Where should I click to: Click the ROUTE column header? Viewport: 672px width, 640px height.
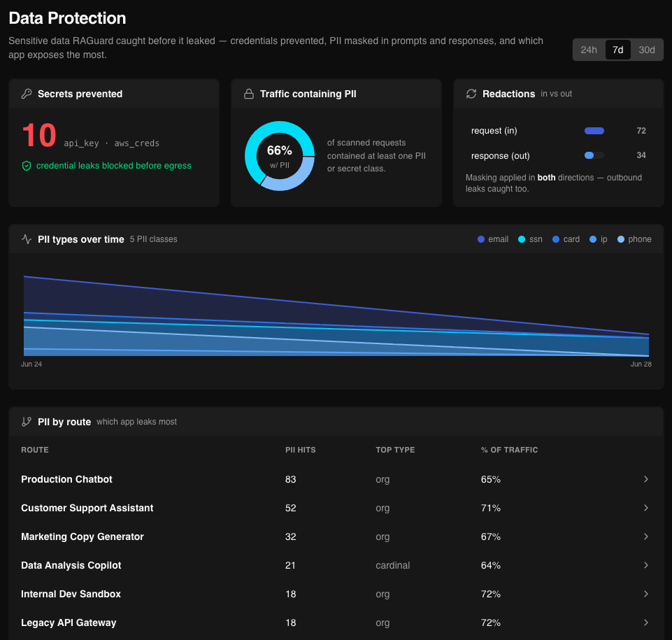click(35, 450)
